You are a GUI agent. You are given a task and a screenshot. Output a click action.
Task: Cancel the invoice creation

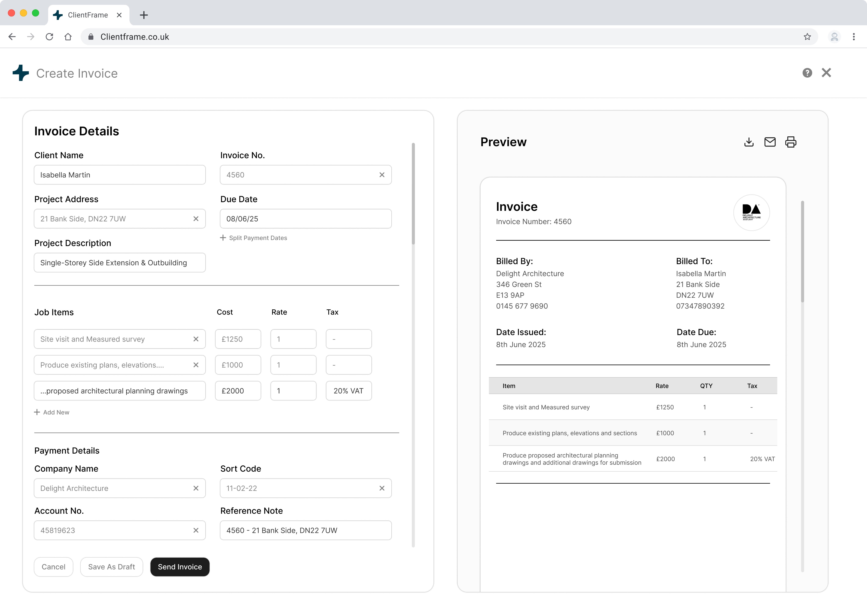[53, 567]
